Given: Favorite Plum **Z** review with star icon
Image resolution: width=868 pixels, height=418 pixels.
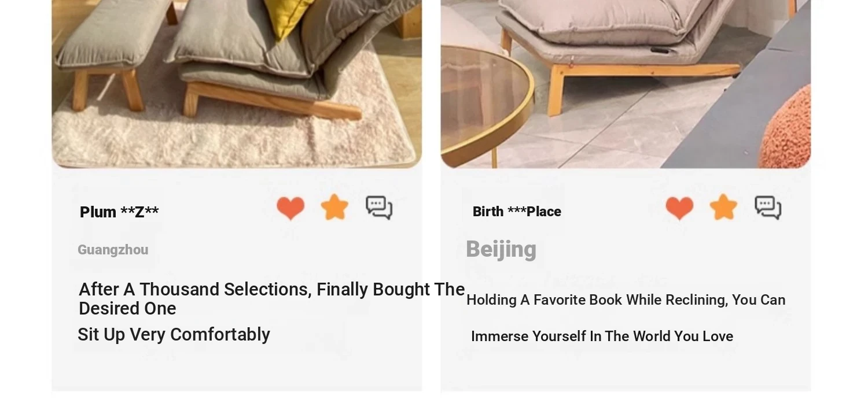Looking at the screenshot, I should (334, 207).
